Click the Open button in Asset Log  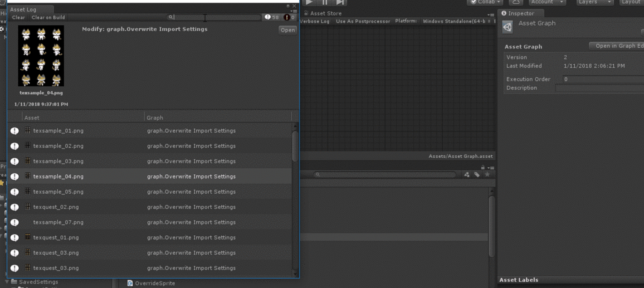pos(287,30)
